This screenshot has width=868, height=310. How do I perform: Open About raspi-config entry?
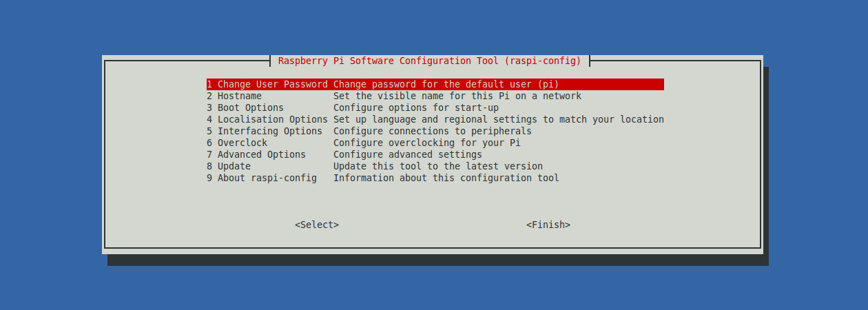[x=262, y=178]
